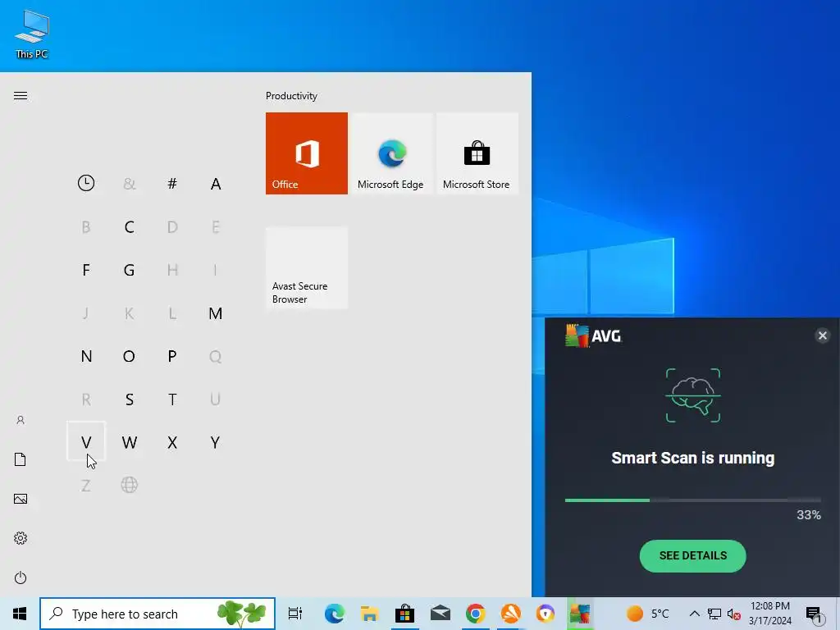
Task: Click the Type here to search box
Action: [157, 614]
